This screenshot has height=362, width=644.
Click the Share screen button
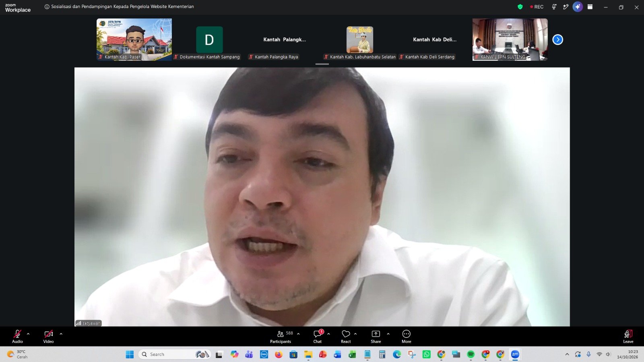tap(376, 337)
